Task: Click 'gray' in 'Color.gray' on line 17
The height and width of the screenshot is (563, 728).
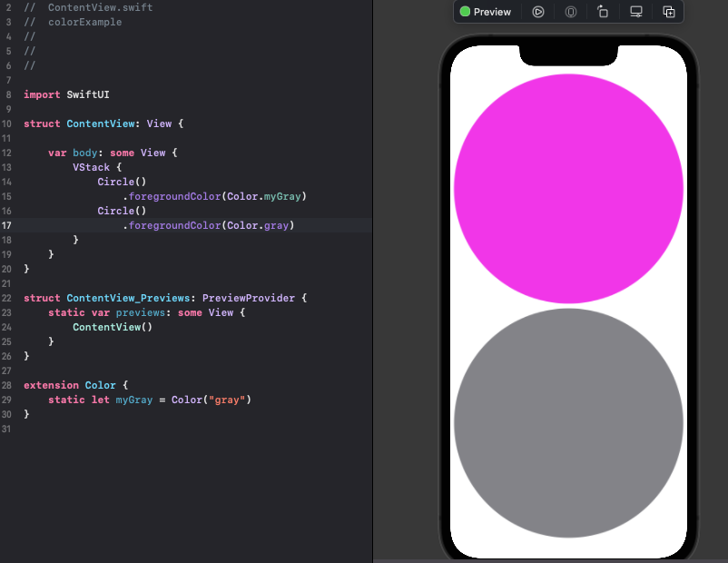Action: pos(276,225)
